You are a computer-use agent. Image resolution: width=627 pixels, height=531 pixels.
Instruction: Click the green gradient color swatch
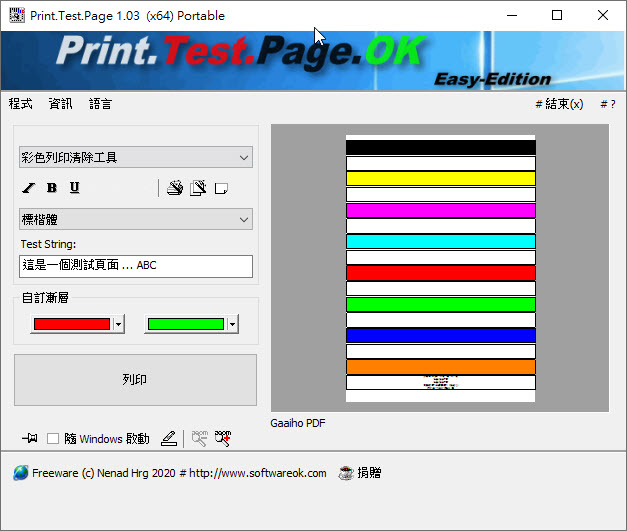pos(186,324)
